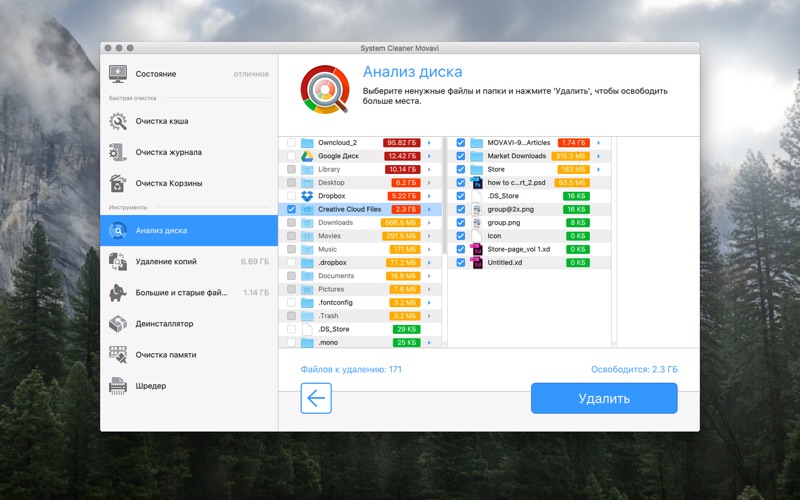This screenshot has width=800, height=500.
Task: Expand the Creative Cloud Files arrow
Action: (x=430, y=209)
